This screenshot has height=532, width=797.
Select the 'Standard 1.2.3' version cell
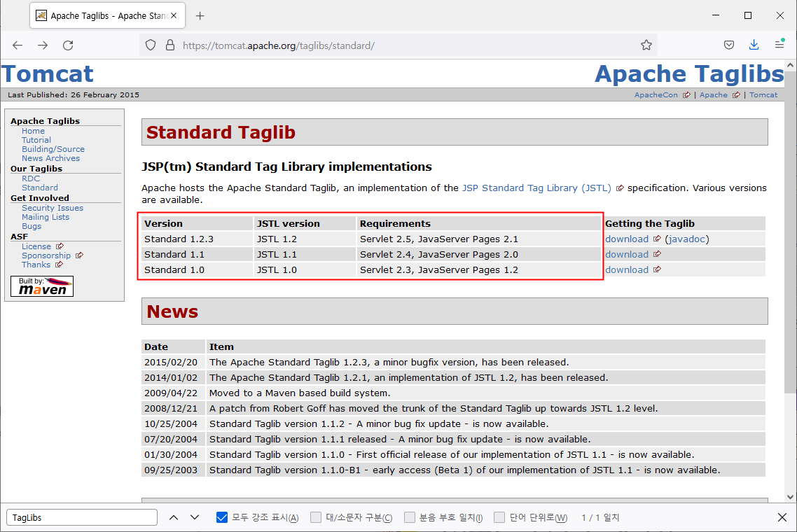(197, 239)
